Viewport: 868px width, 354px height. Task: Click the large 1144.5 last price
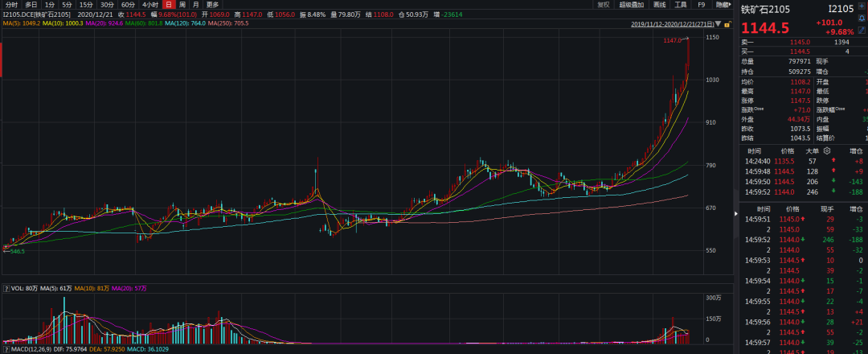(x=768, y=27)
